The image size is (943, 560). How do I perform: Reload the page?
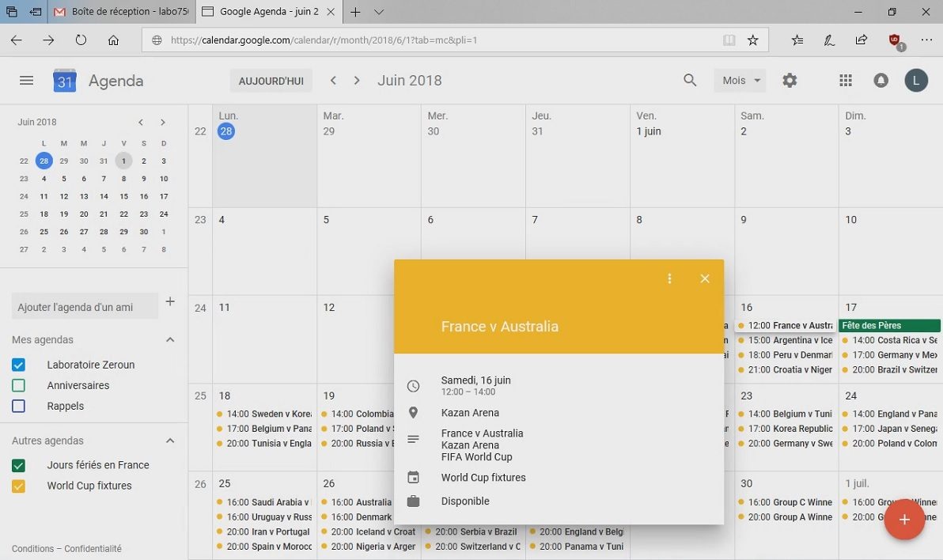[81, 40]
